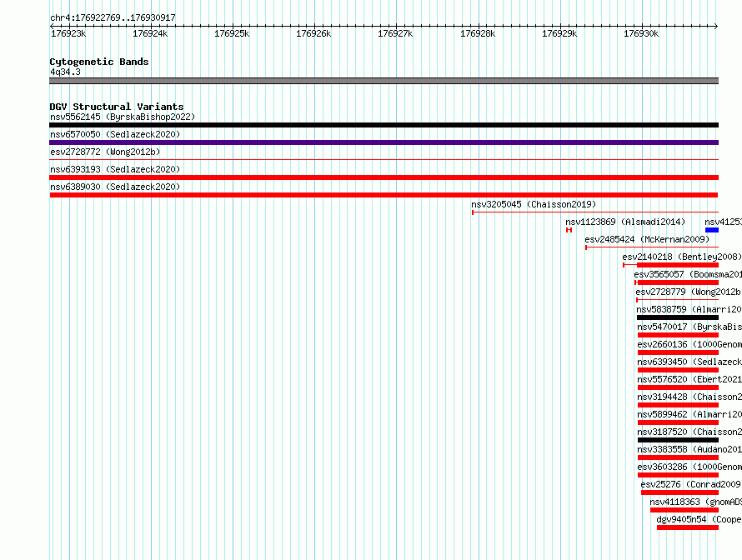742x560 pixels.
Task: Select the purple nsv6570050 variant bar
Action: tap(384, 142)
